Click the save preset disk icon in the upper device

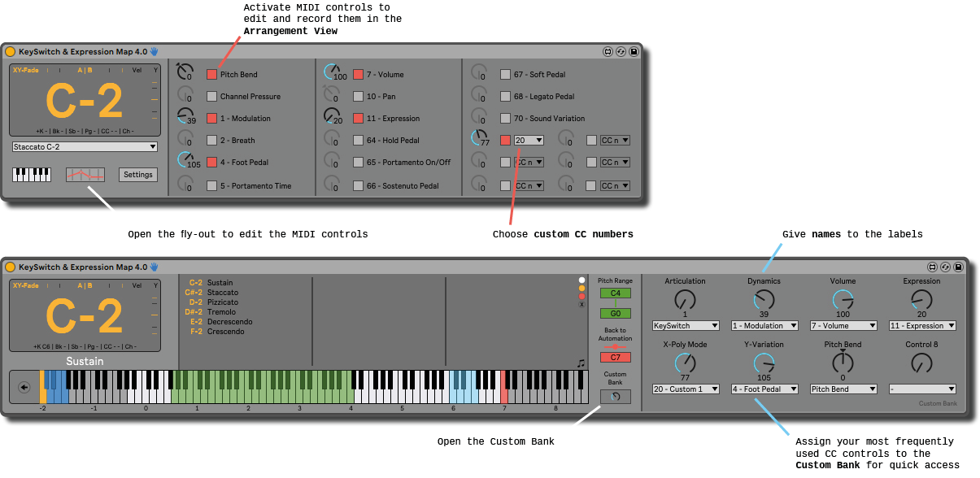(x=634, y=51)
